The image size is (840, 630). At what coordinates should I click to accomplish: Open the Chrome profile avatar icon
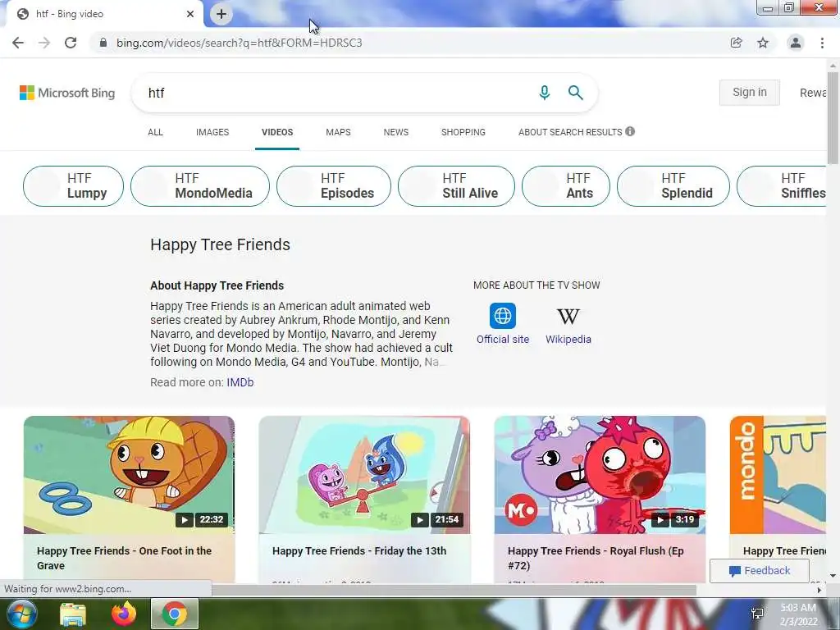click(796, 43)
